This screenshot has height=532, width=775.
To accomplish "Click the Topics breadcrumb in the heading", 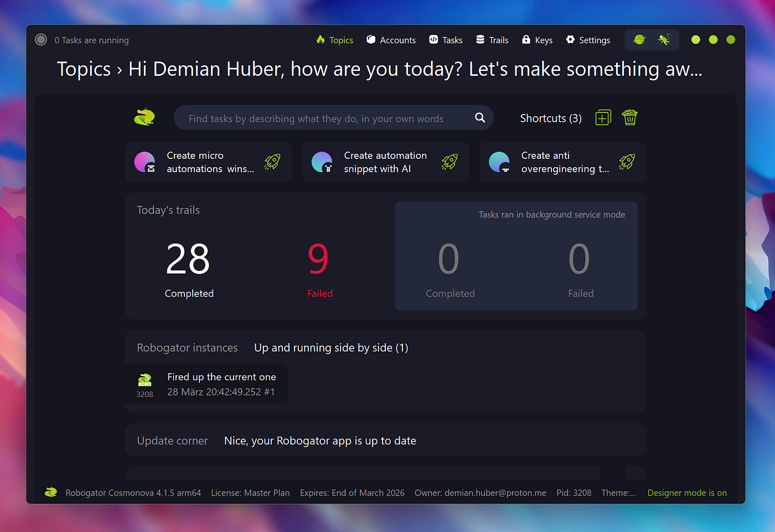I will click(84, 69).
